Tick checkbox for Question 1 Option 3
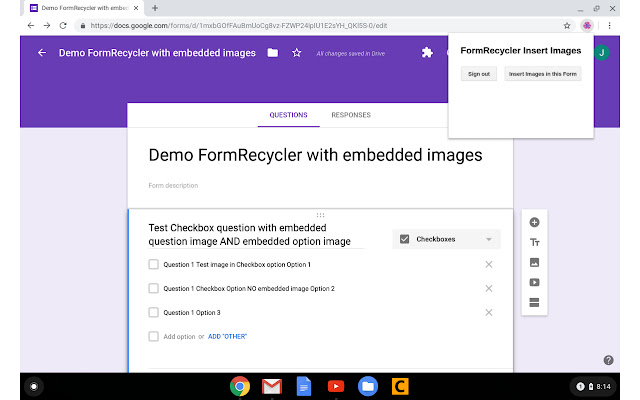The width and height of the screenshot is (640, 400). pos(153,312)
